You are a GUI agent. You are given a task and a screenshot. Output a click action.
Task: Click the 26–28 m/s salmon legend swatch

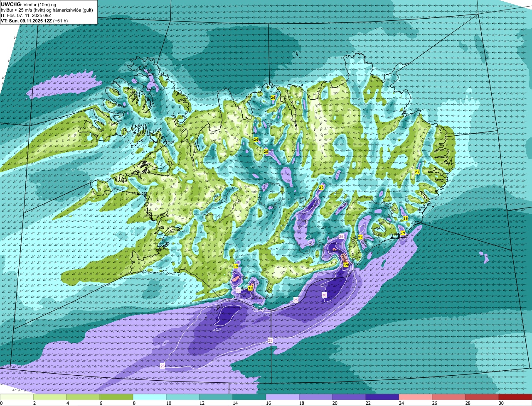click(449, 397)
